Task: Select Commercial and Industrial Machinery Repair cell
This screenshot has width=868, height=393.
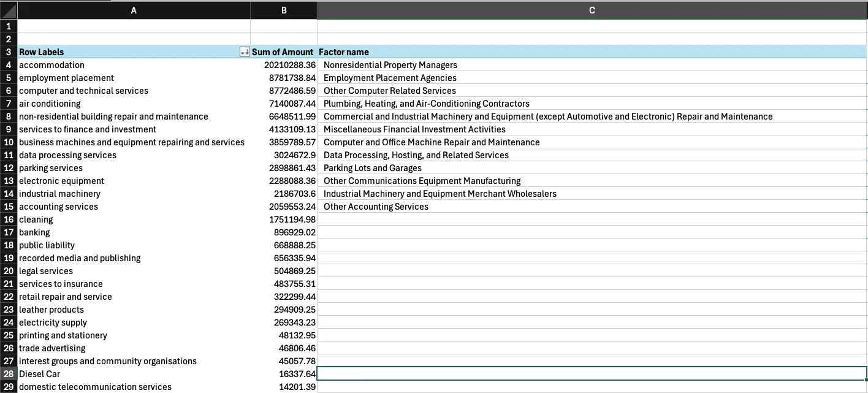Action: [x=592, y=116]
